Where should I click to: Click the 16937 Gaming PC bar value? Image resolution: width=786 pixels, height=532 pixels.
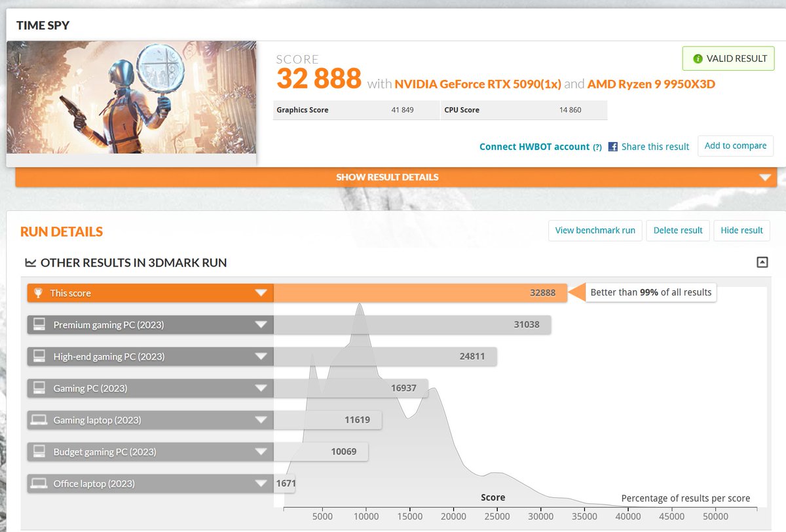click(403, 388)
